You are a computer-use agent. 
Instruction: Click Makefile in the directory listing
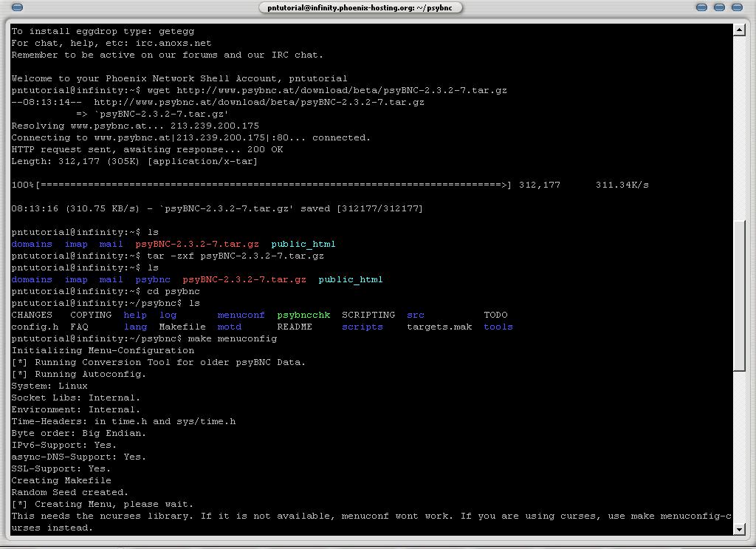click(x=182, y=327)
